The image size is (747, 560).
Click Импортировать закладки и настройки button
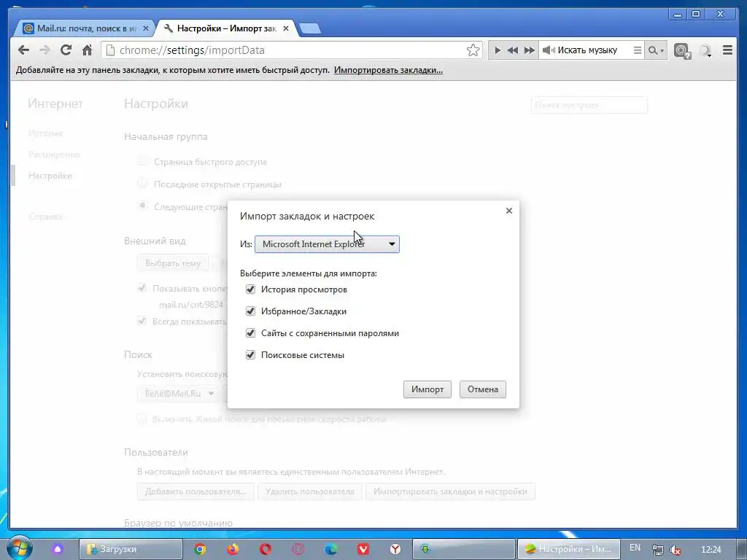tap(450, 491)
